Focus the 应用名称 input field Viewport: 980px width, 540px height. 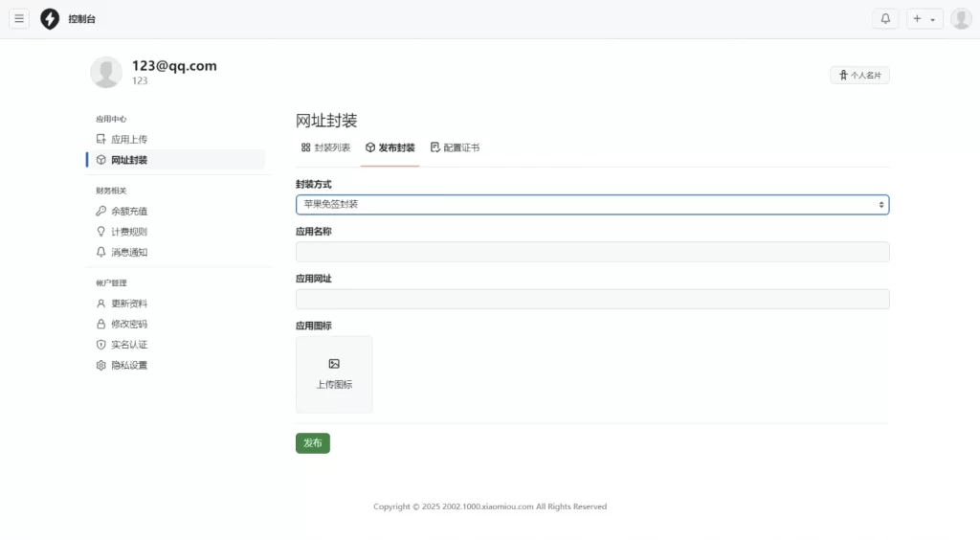click(592, 252)
